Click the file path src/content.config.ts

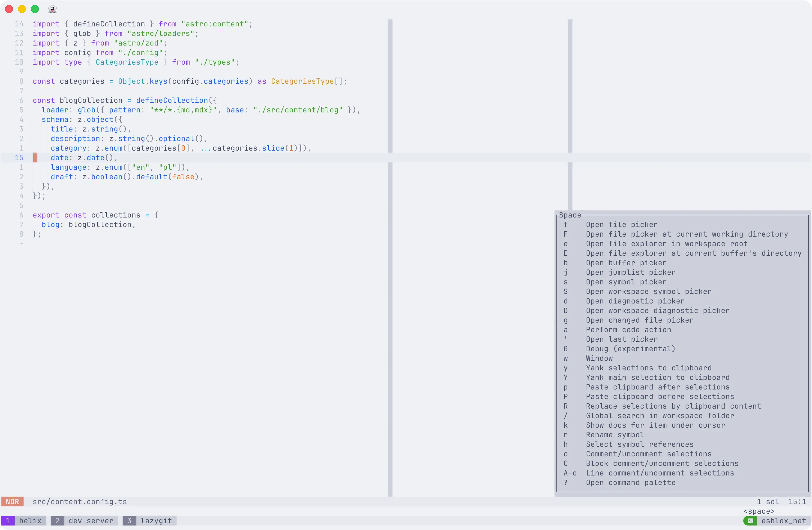(80, 501)
